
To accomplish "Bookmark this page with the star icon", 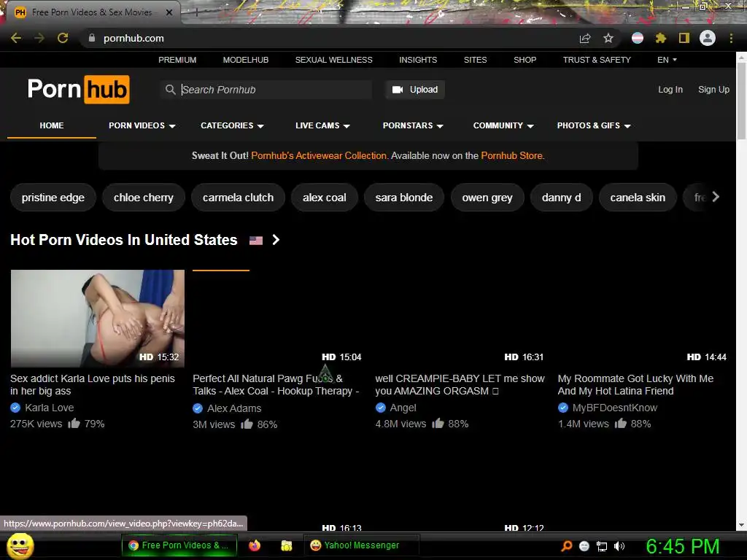I will pyautogui.click(x=608, y=38).
